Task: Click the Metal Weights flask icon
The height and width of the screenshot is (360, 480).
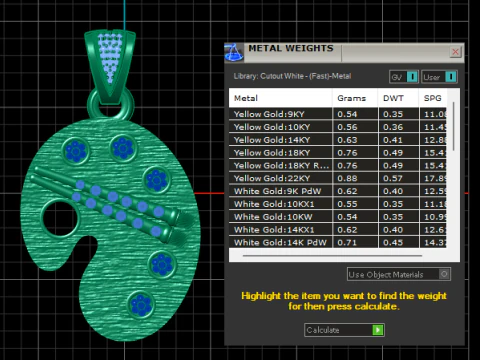Action: click(x=234, y=52)
